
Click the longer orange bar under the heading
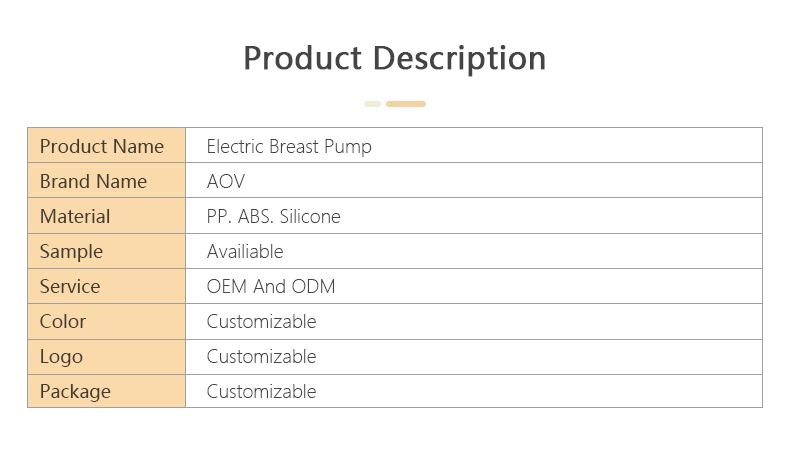point(406,104)
